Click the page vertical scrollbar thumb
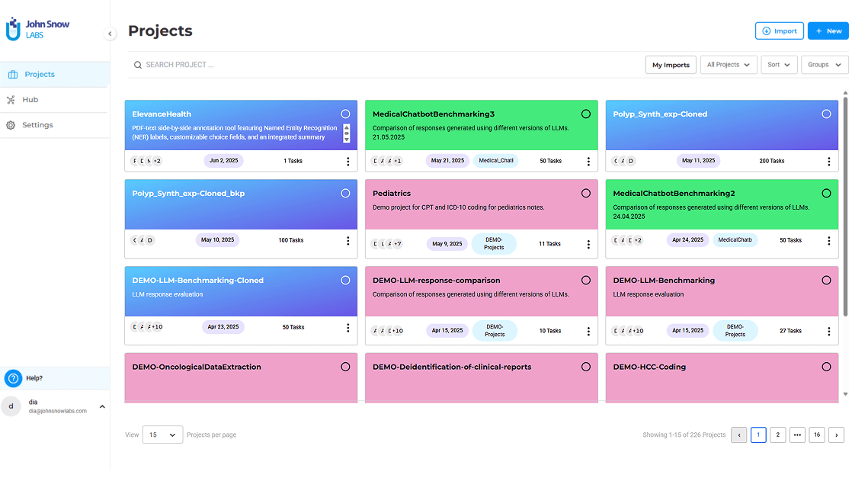 [x=845, y=207]
